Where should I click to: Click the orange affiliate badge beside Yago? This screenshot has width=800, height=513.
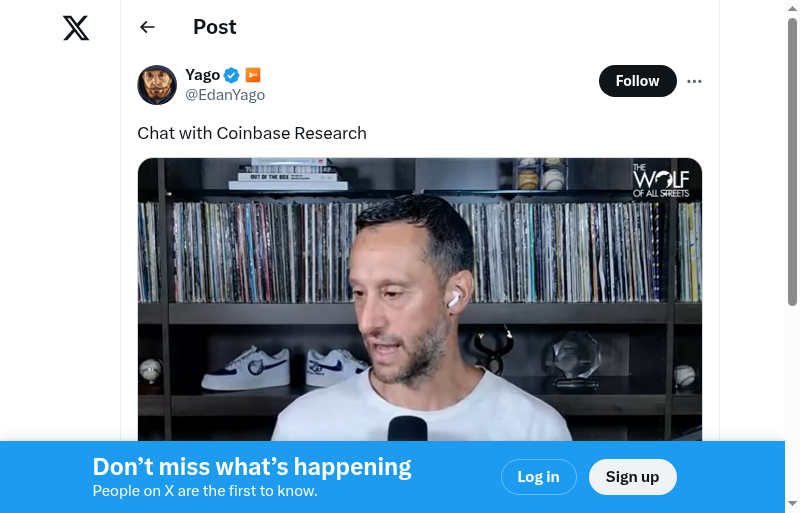(253, 75)
